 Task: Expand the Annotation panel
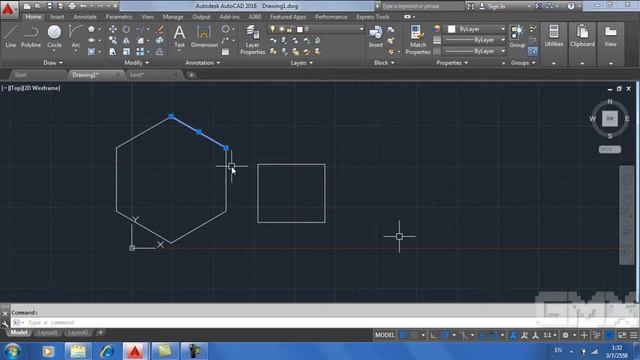tap(202, 63)
